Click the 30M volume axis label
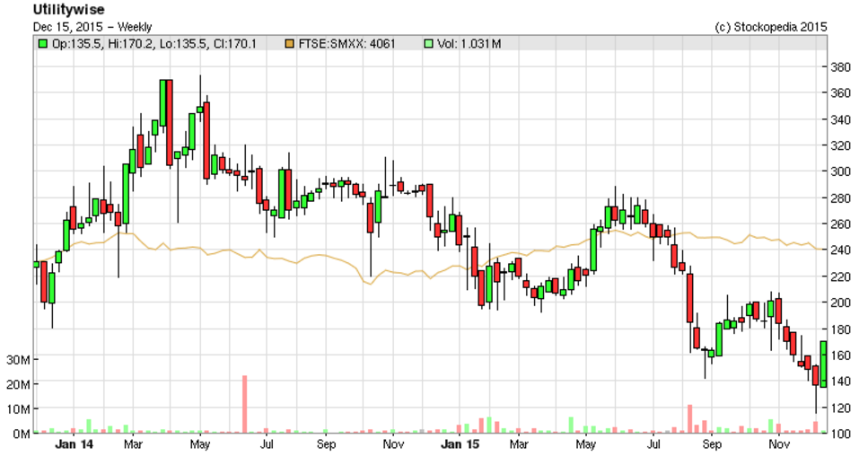The width and height of the screenshot is (868, 465). (x=18, y=360)
